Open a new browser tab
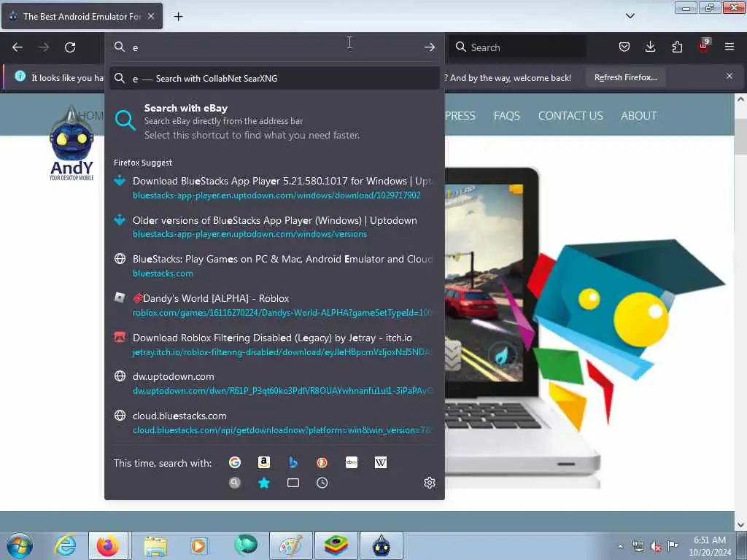Image resolution: width=747 pixels, height=560 pixels. pyautogui.click(x=178, y=17)
